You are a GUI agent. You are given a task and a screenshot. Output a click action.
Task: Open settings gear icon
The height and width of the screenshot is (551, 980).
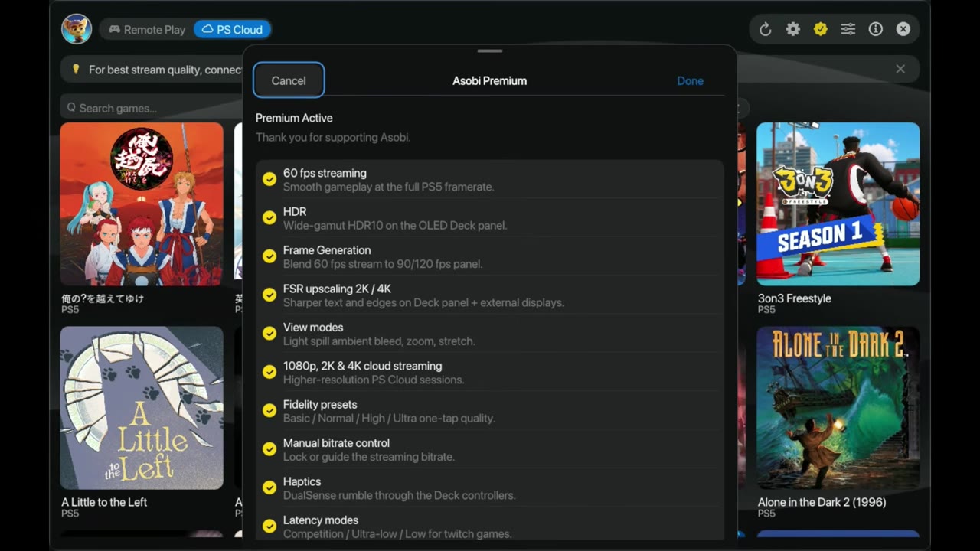793,29
